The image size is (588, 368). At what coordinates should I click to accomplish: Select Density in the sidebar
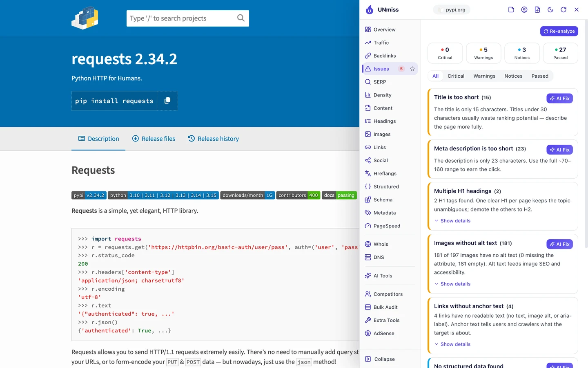point(390,95)
